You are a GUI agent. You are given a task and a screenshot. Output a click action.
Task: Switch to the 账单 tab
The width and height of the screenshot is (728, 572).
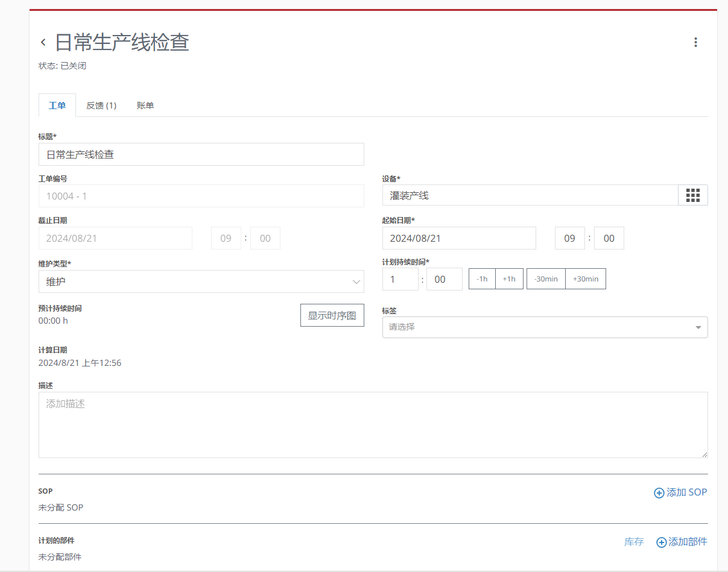145,105
